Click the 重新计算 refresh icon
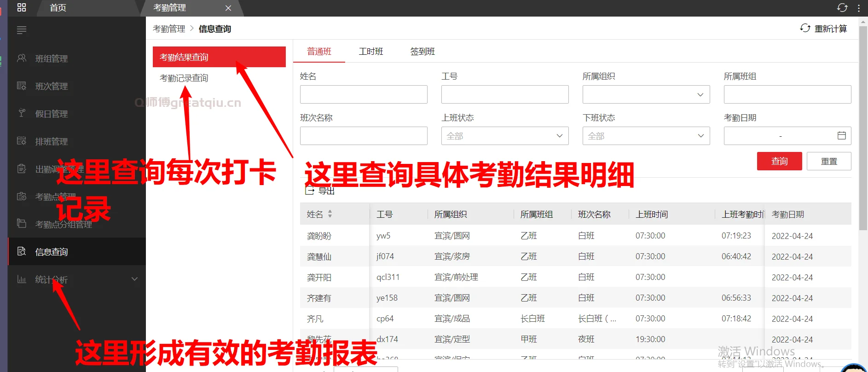Viewport: 868px width, 372px height. 805,29
